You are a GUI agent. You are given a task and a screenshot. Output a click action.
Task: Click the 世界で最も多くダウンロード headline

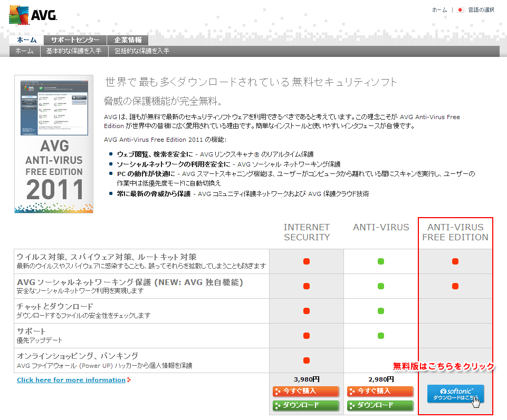[x=251, y=82]
